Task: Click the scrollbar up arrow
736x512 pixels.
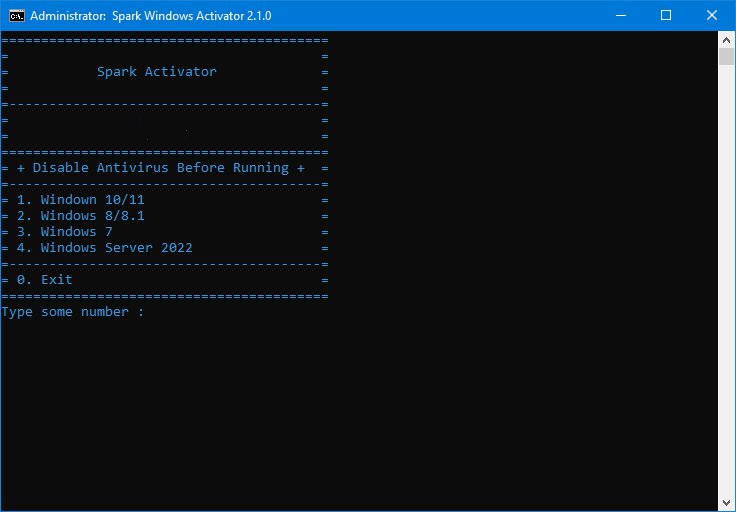Action: (726, 40)
